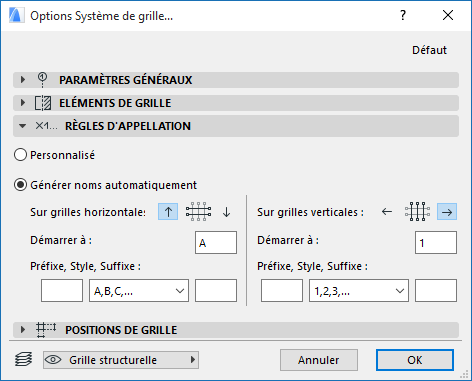Click the horizontal grid suffix field

click(216, 291)
